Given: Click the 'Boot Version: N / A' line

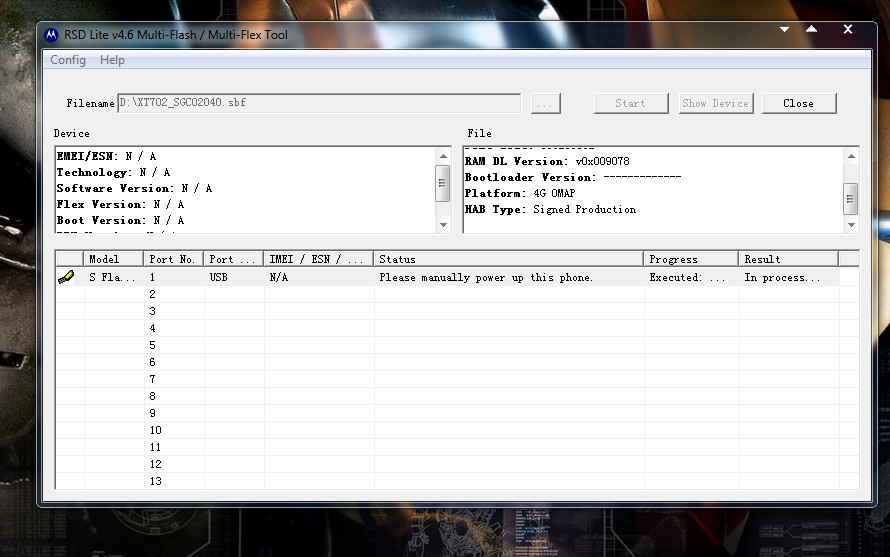Looking at the screenshot, I should (x=120, y=220).
